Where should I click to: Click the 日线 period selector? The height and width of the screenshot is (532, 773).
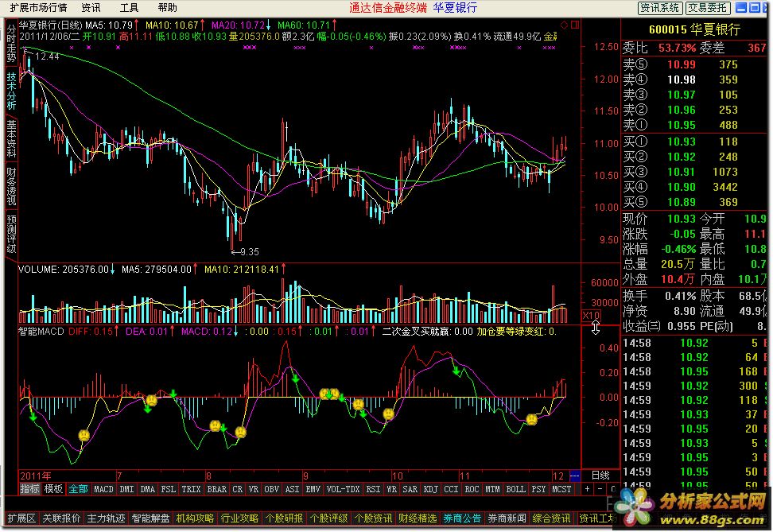click(600, 476)
